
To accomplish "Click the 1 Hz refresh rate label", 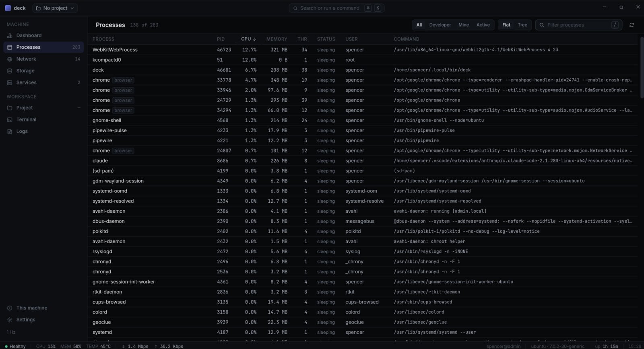I will point(11,332).
